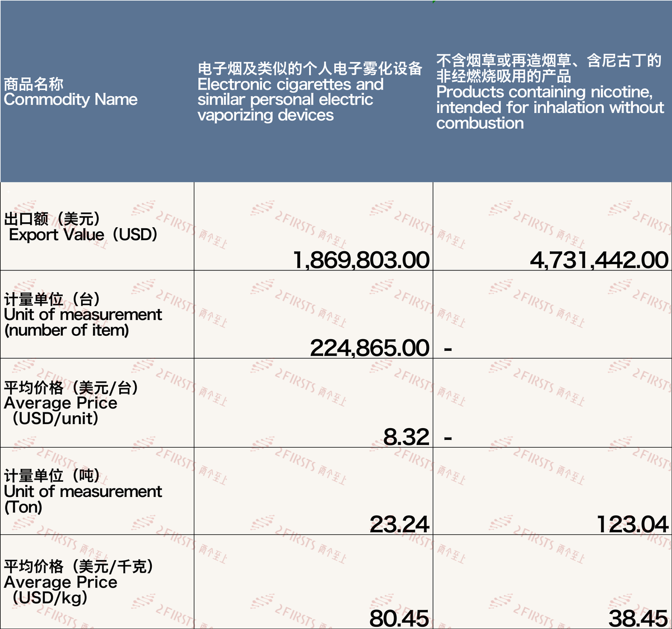Click the value 123.04
The height and width of the screenshot is (629, 672).
pos(632,524)
